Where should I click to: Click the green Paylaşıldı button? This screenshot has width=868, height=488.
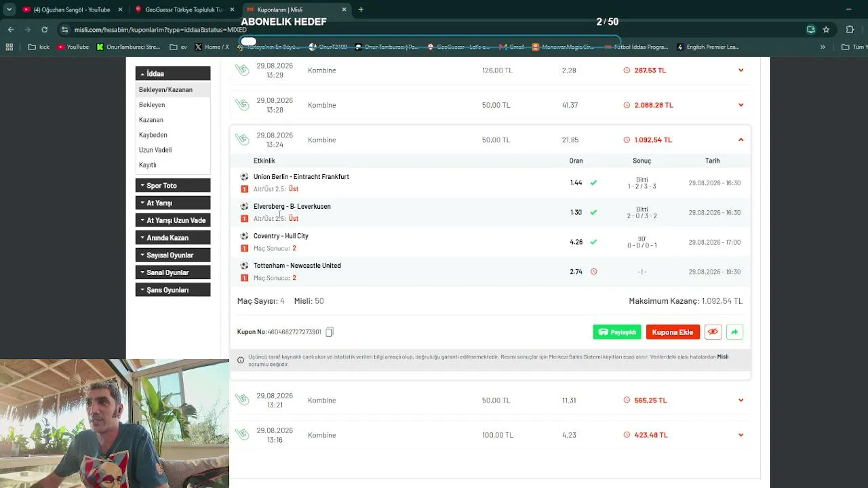click(x=617, y=332)
